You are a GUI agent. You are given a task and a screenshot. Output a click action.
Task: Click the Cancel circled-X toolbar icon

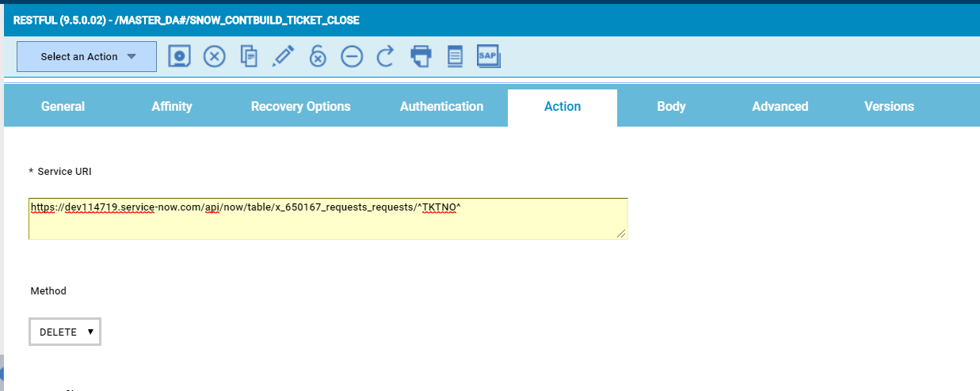pos(215,57)
